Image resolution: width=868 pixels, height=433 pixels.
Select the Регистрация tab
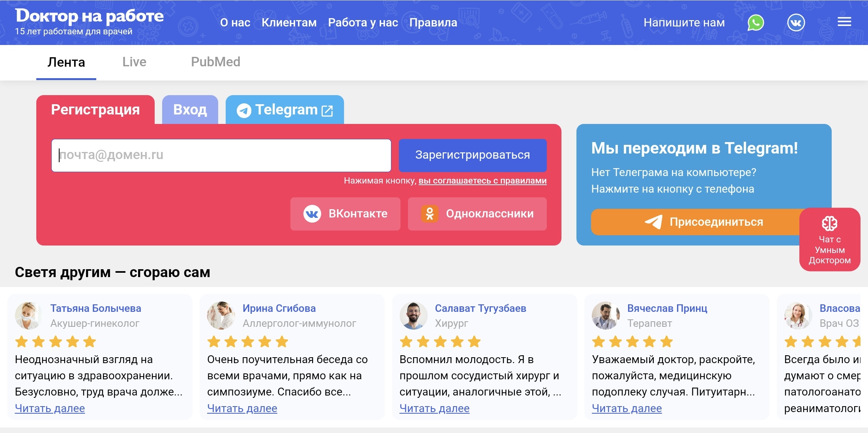click(x=95, y=110)
